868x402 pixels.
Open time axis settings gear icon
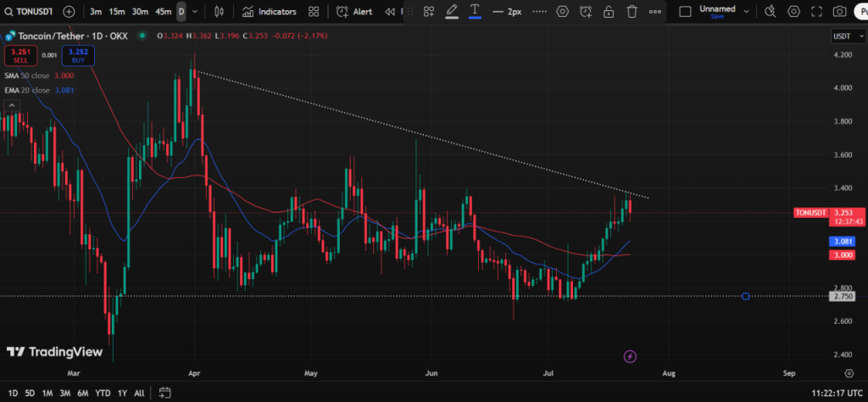[x=849, y=373]
